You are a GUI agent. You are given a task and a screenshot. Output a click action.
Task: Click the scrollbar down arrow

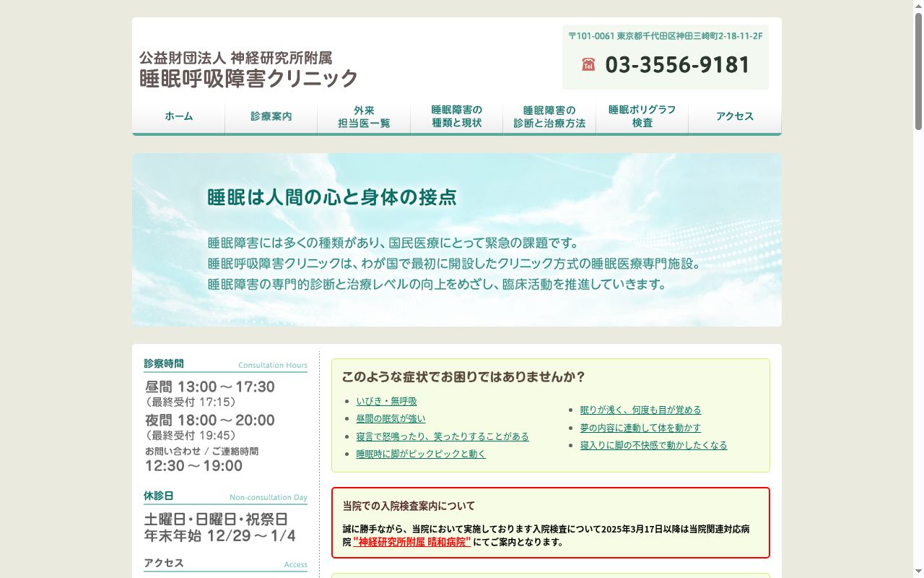[x=918, y=572]
